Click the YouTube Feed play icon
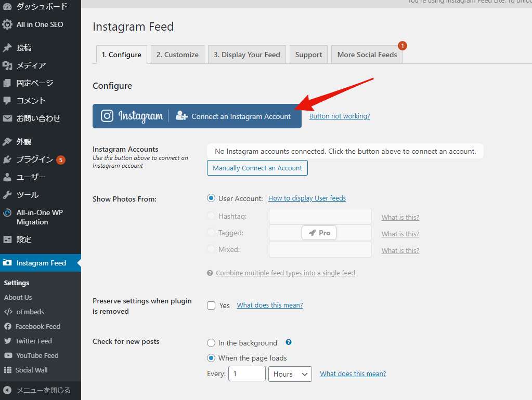The image size is (532, 400). click(8, 356)
